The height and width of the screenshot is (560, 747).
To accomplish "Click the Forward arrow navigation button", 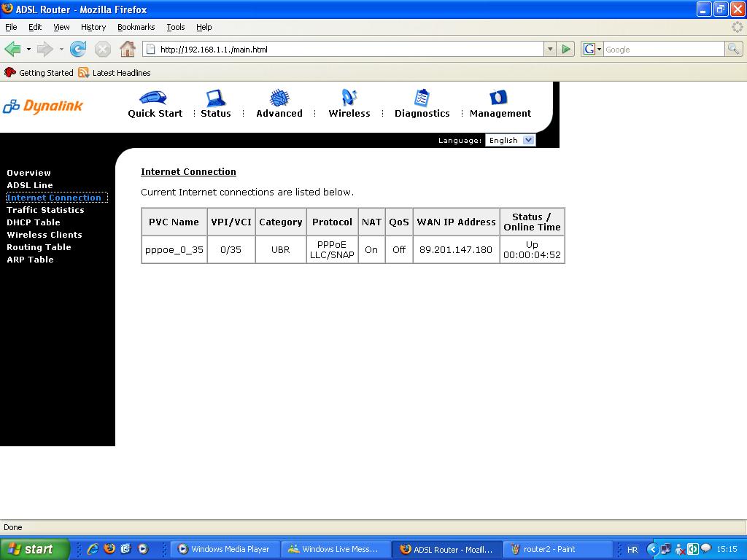I will pyautogui.click(x=44, y=49).
